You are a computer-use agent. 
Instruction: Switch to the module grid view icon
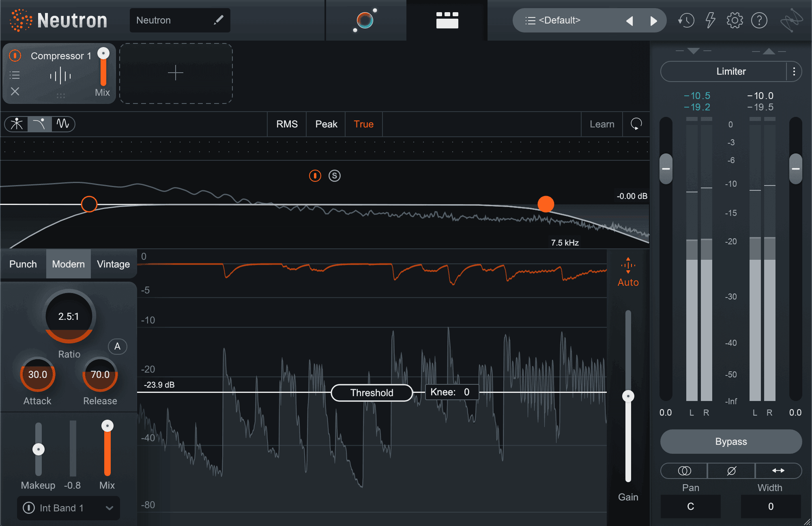coord(447,20)
